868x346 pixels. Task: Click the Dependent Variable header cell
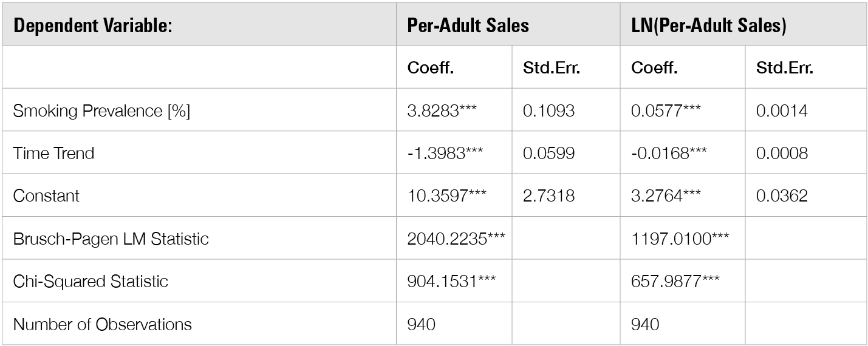[93, 25]
